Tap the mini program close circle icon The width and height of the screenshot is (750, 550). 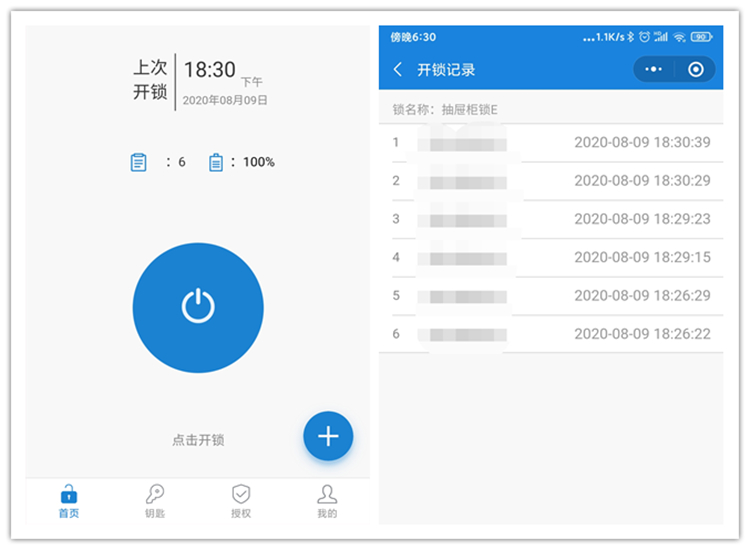tap(695, 69)
